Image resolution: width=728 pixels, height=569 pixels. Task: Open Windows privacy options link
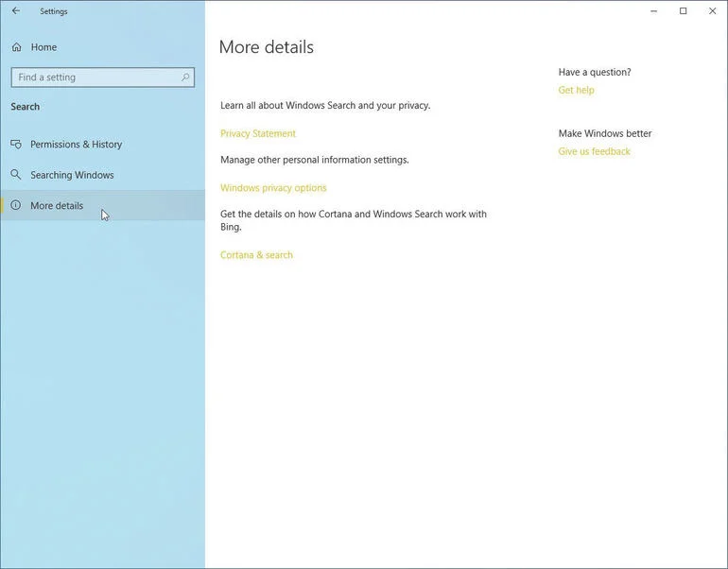click(273, 188)
